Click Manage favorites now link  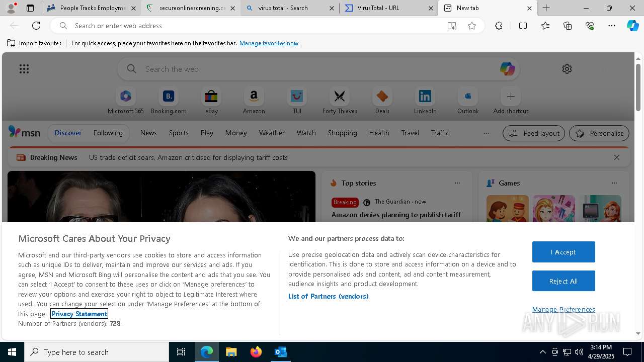[269, 43]
